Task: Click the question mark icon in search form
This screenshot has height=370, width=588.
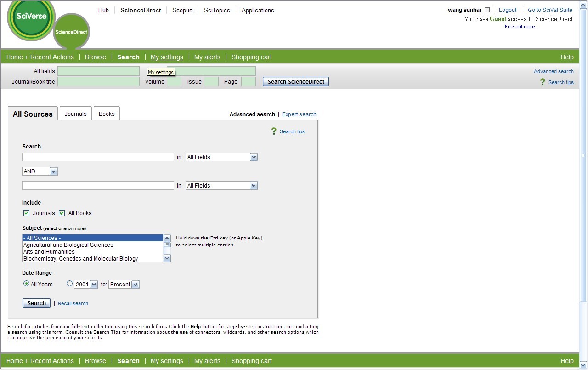Action: point(274,131)
